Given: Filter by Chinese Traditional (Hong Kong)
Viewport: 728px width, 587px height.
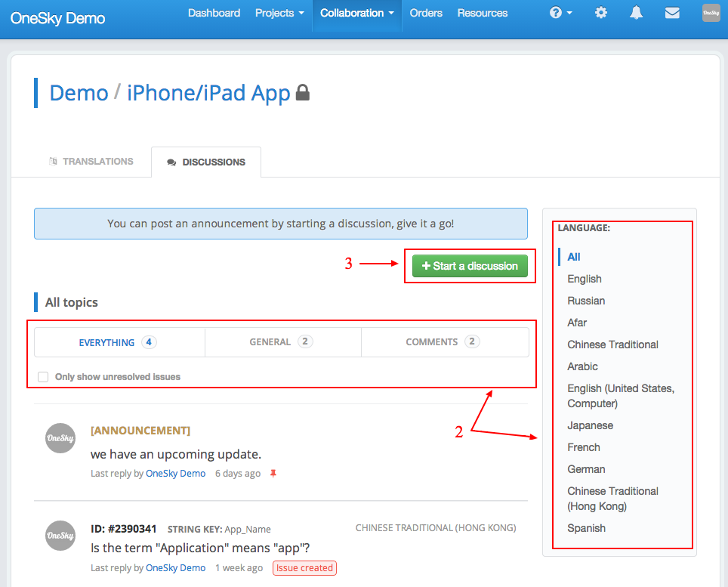Looking at the screenshot, I should click(613, 499).
